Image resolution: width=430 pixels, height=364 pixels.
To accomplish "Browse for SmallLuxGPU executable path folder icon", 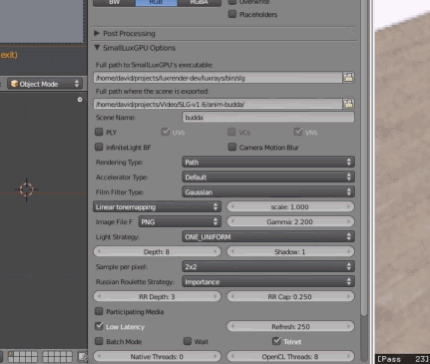I will pos(348,78).
